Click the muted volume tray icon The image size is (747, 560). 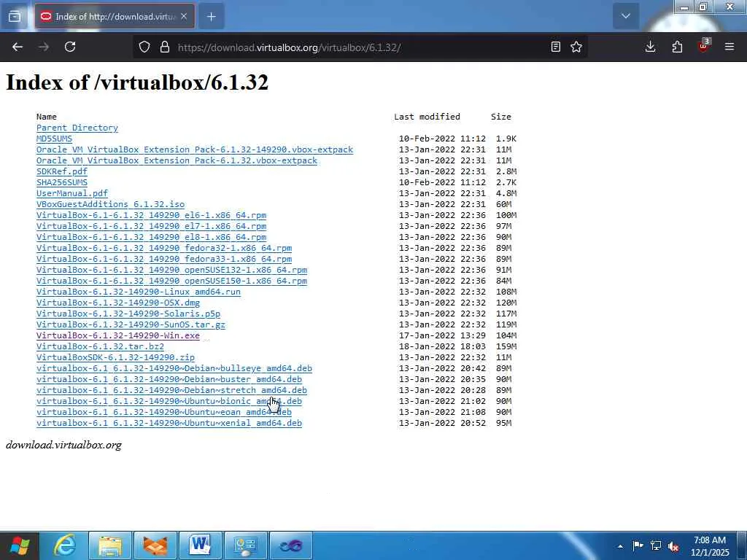[673, 546]
